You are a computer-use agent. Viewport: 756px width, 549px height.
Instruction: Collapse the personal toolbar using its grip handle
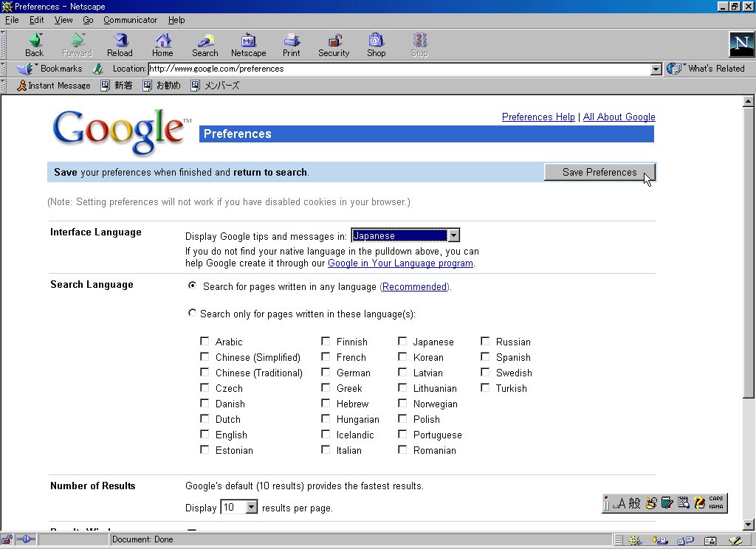tap(3, 86)
